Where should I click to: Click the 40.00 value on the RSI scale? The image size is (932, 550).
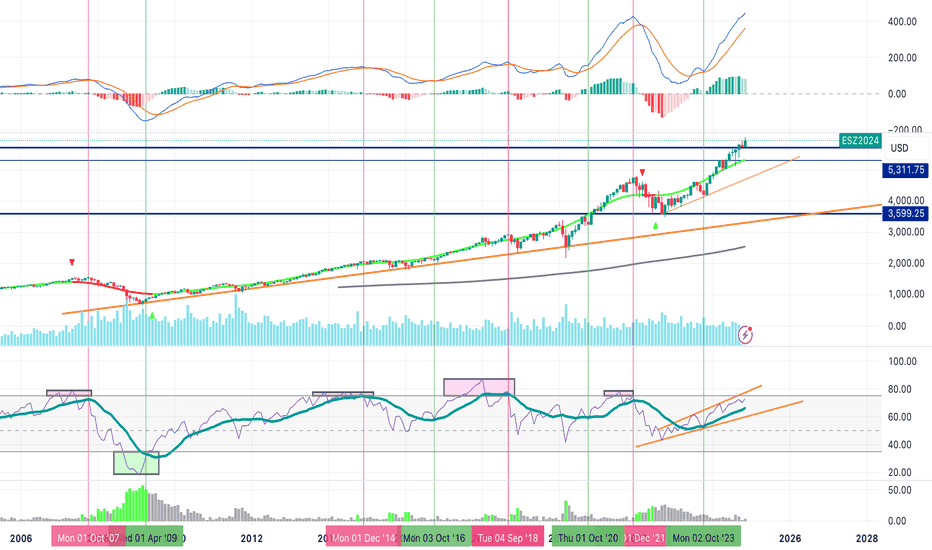click(899, 445)
